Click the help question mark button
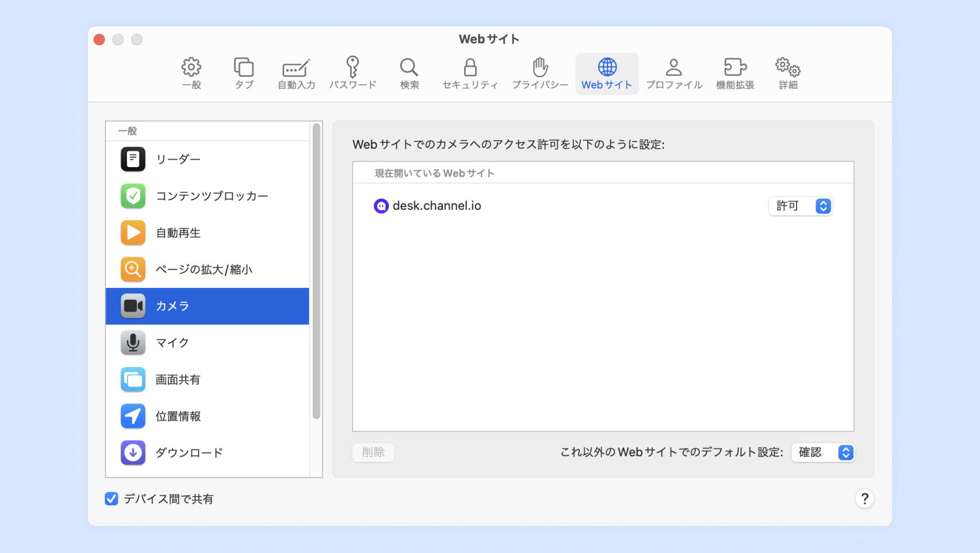Viewport: 980px width, 553px height. coord(864,499)
